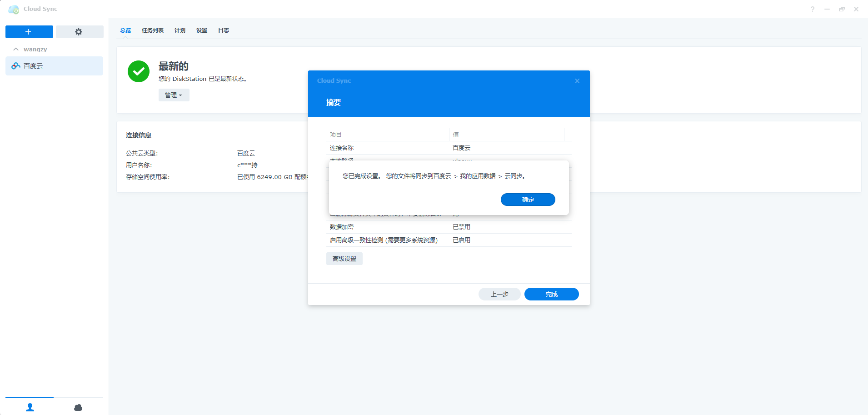Screen dimensions: 868x415
Task: Click the user view icon at bottom left
Action: point(30,407)
